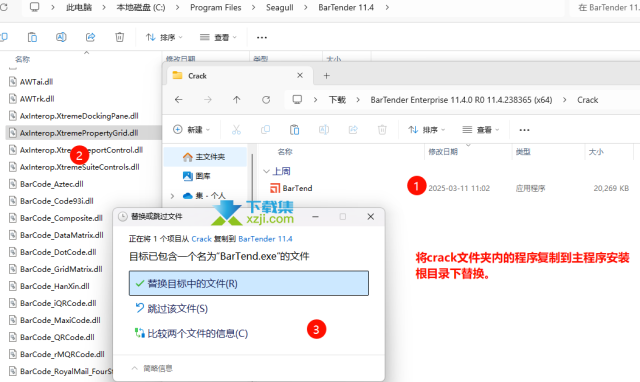Close the replace or skip files dialog
640x382 pixels.
point(370,217)
